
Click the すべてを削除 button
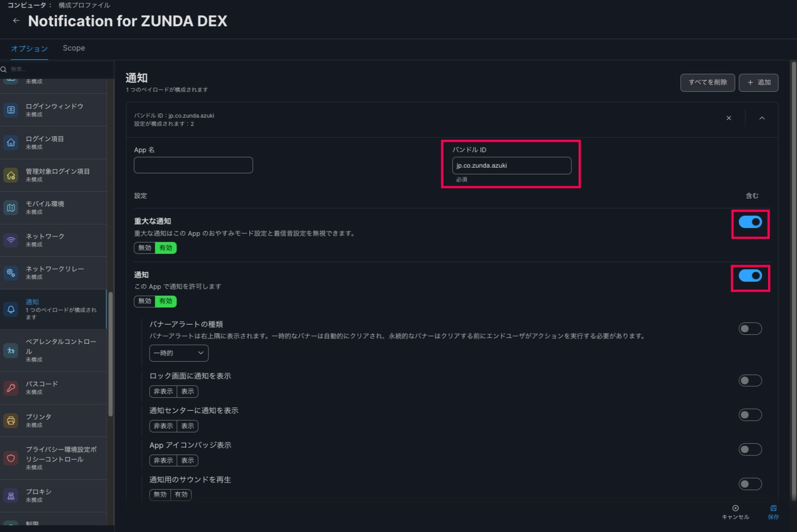pyautogui.click(x=707, y=83)
